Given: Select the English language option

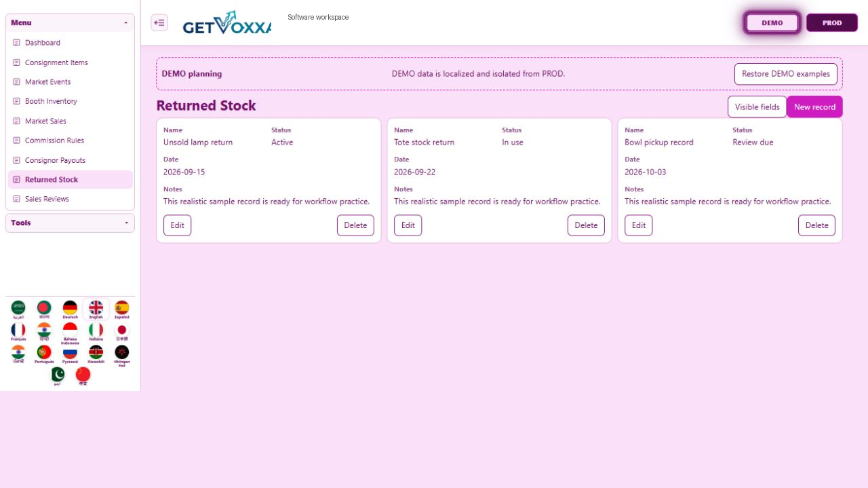Looking at the screenshot, I should 96,309.
